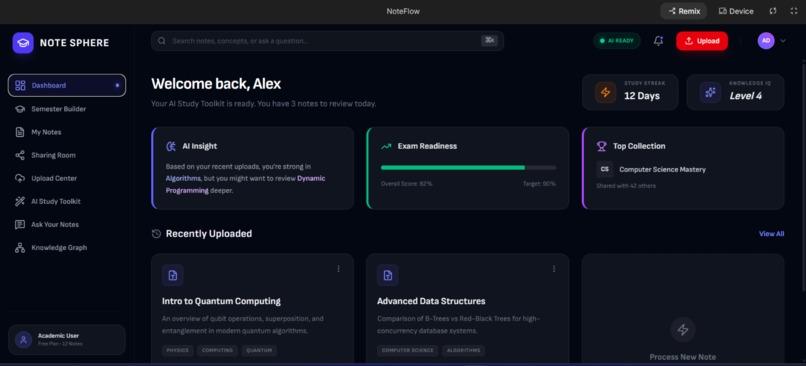Click the Advanced Data Structures file icon
The image size is (806, 366).
(388, 276)
